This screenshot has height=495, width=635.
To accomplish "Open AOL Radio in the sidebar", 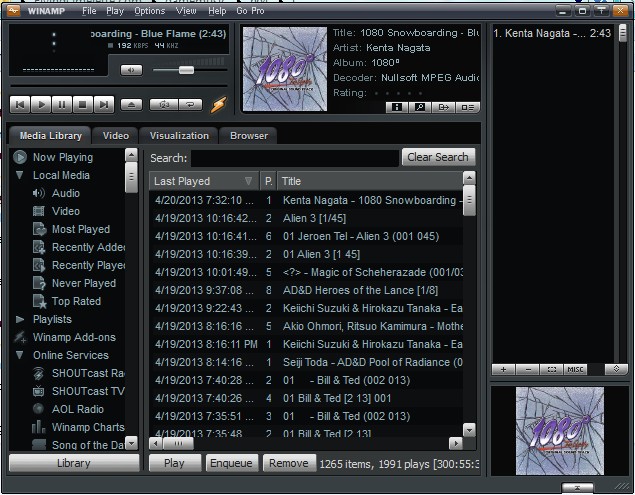I will pyautogui.click(x=77, y=409).
